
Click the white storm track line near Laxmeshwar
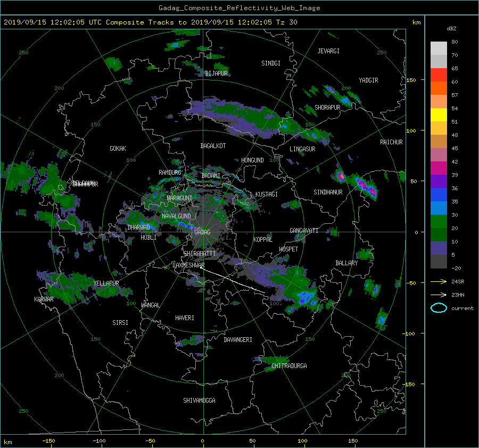pyautogui.click(x=234, y=280)
